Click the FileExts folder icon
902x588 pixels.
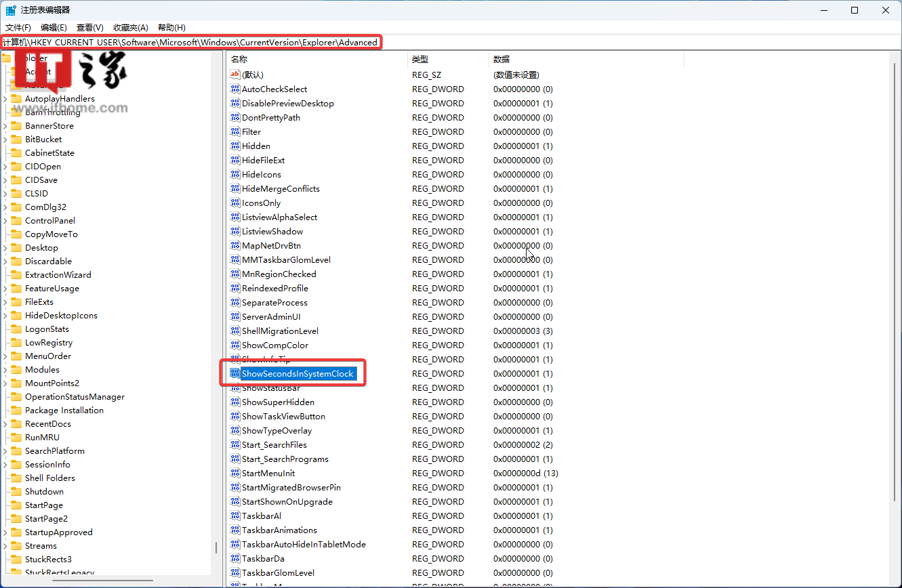[x=16, y=301]
